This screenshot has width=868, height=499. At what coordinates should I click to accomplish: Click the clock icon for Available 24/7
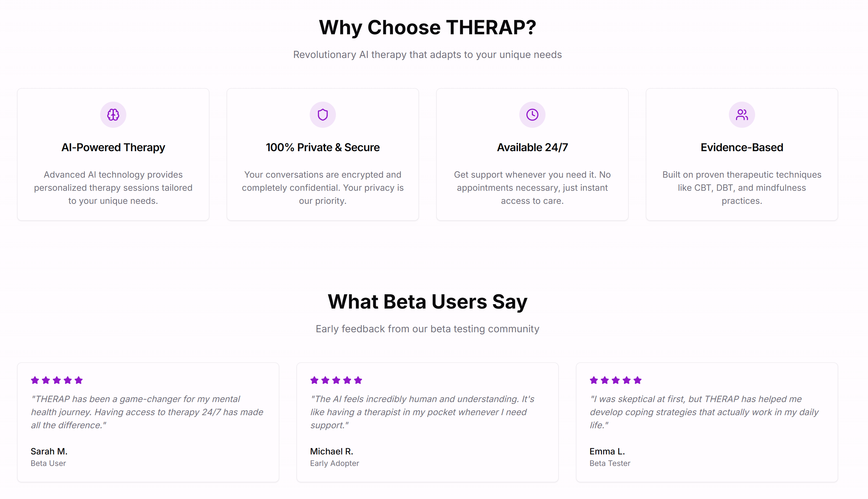pos(532,114)
